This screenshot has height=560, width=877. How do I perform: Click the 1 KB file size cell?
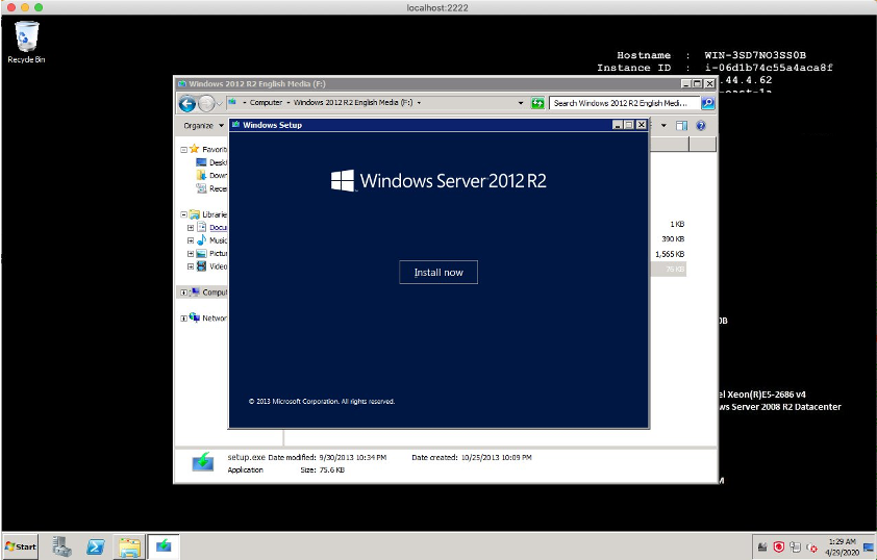[x=677, y=224]
